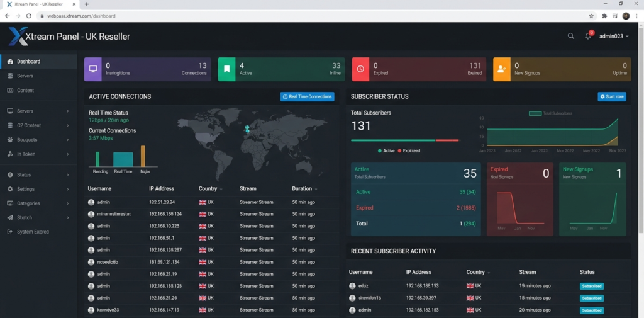Click the Content camera icon in sidebar
644x318 pixels.
click(x=10, y=91)
